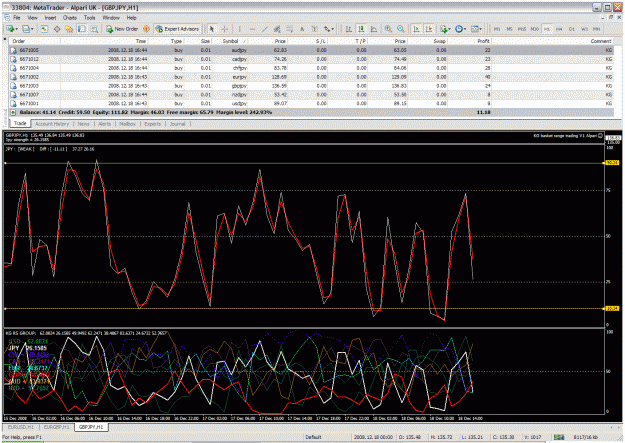The height and width of the screenshot is (443, 625).
Task: Select the Text Label tool
Action: click(314, 29)
